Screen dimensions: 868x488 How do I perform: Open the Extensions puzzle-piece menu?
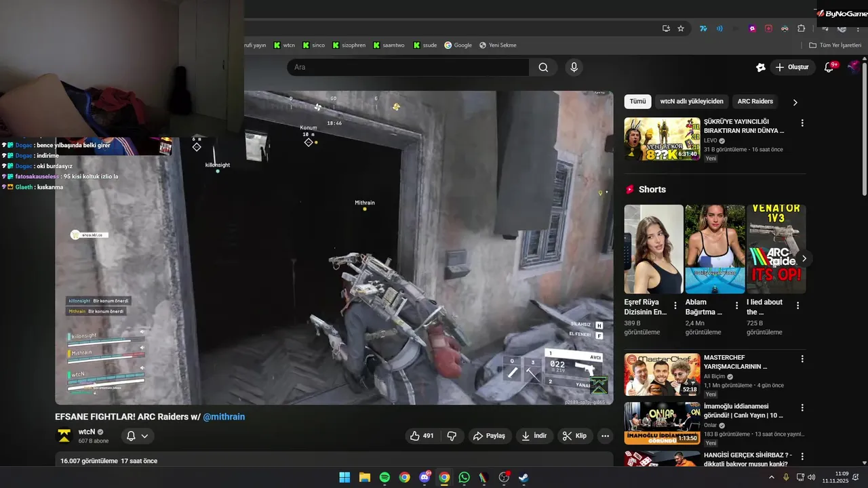[x=801, y=28]
